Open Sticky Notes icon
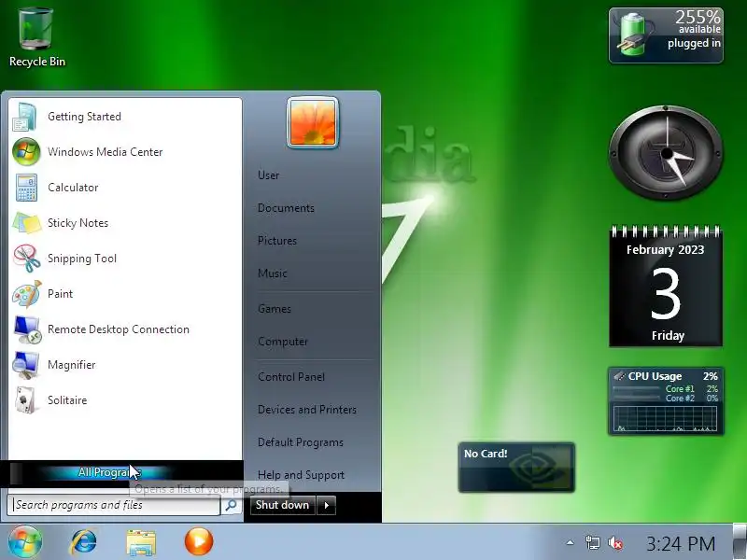This screenshot has width=747, height=560. coord(27,223)
